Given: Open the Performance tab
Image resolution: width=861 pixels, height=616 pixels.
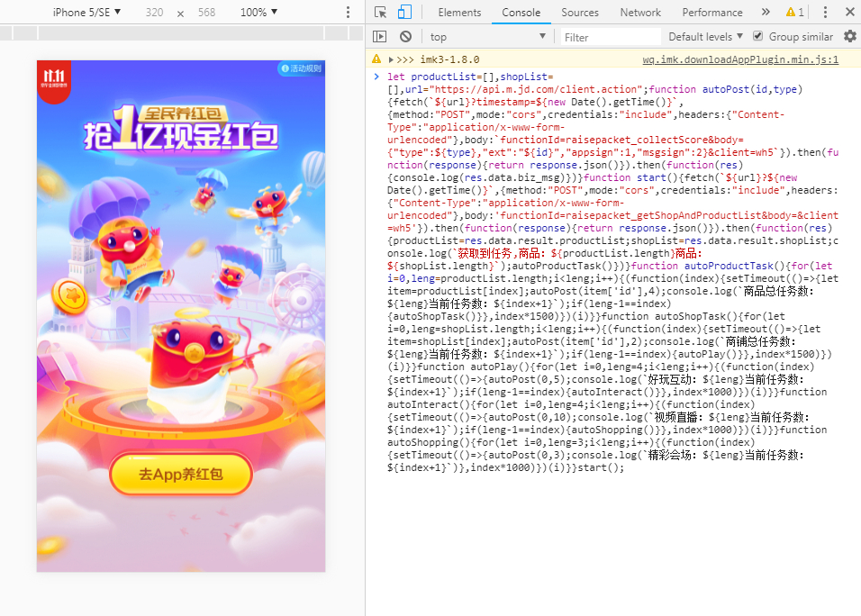Looking at the screenshot, I should coord(712,12).
